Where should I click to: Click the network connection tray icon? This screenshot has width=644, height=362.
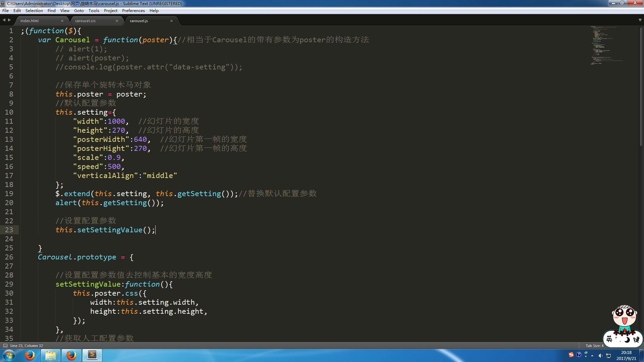(608, 356)
